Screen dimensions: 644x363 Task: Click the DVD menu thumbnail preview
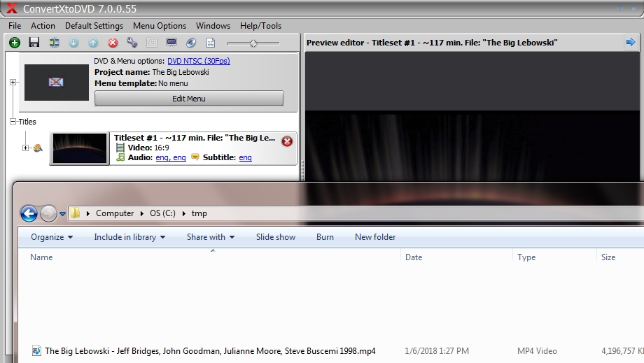pyautogui.click(x=56, y=82)
